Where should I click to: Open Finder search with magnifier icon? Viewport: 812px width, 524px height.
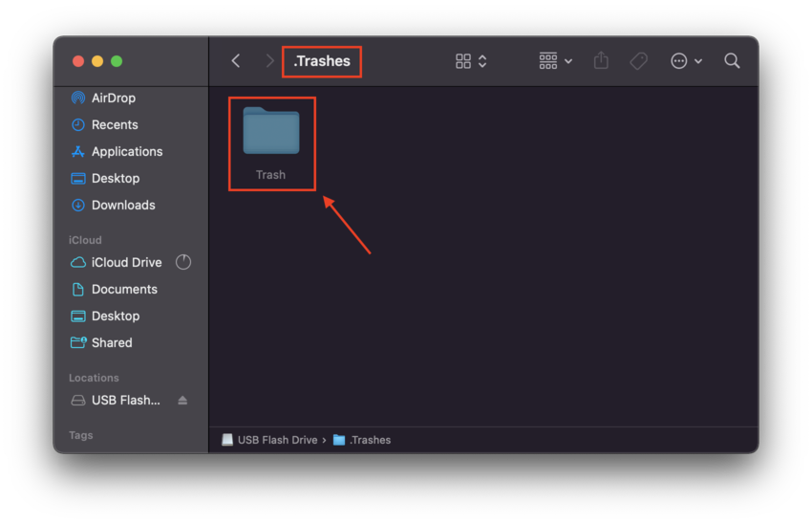732,60
